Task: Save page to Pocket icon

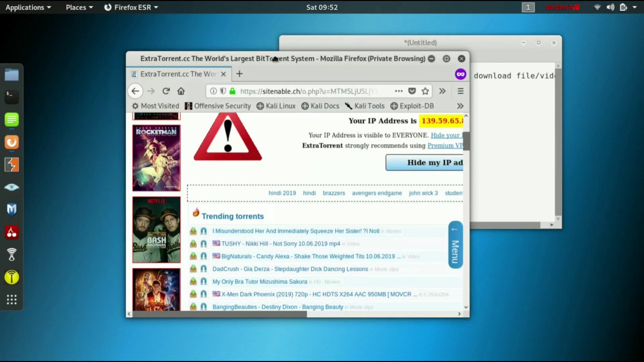Action: pyautogui.click(x=412, y=91)
